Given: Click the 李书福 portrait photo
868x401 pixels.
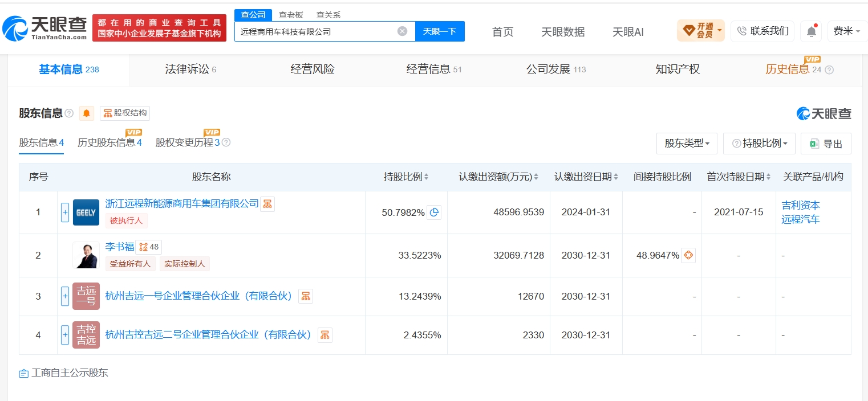Looking at the screenshot, I should tap(86, 255).
